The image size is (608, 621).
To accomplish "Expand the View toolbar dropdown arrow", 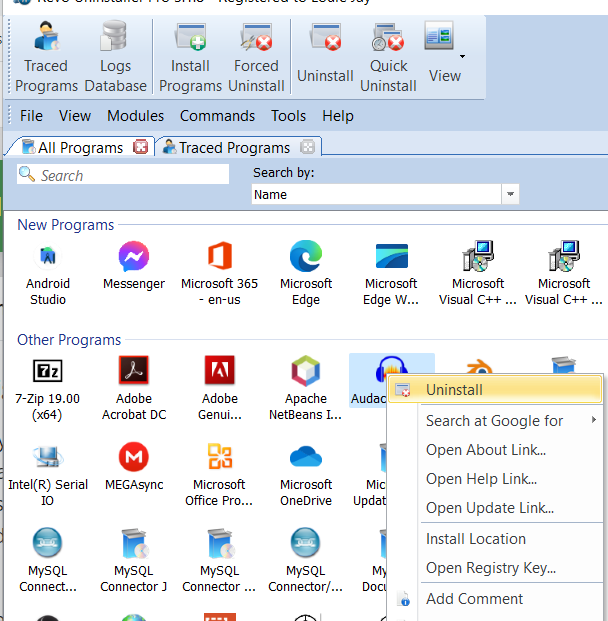I will pyautogui.click(x=462, y=57).
